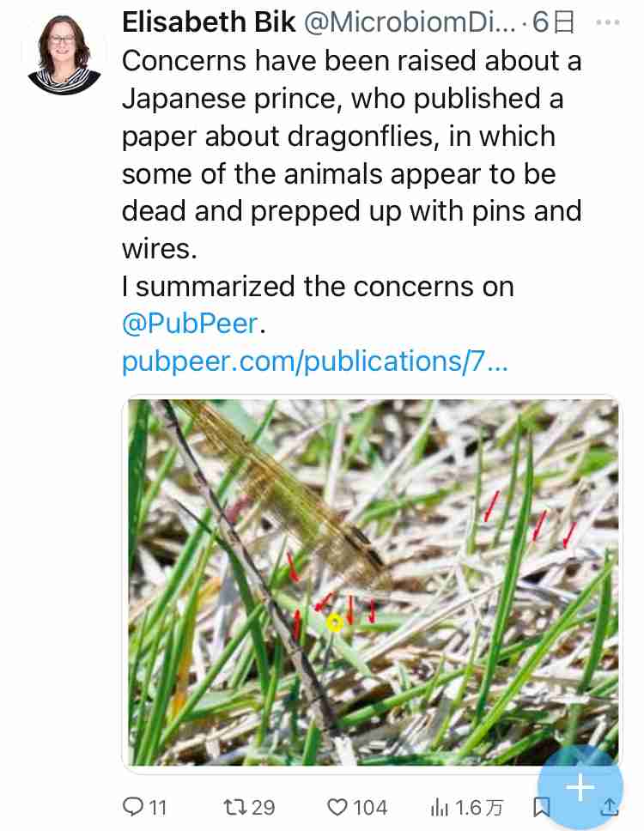This screenshot has height=831, width=644.
Task: Like the tweet with the heart icon
Action: pos(338,807)
